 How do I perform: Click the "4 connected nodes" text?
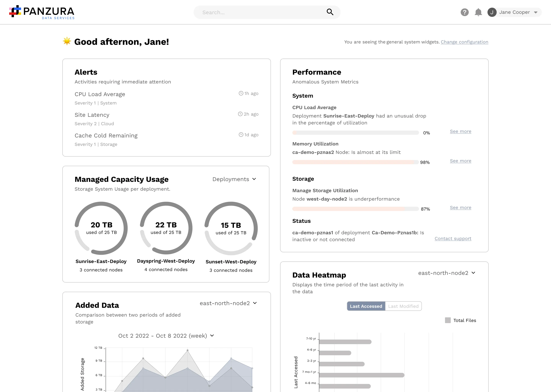pyautogui.click(x=166, y=270)
